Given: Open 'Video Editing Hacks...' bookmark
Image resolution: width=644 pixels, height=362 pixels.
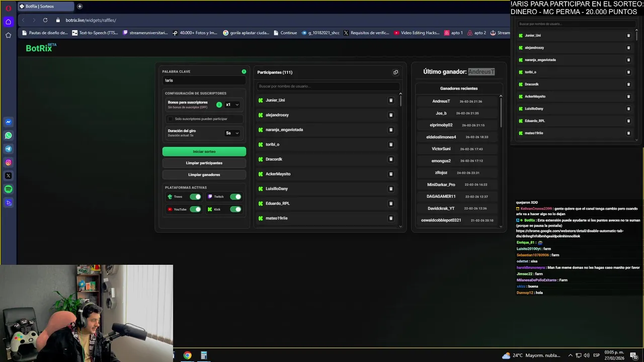Looking at the screenshot, I should click(417, 33).
